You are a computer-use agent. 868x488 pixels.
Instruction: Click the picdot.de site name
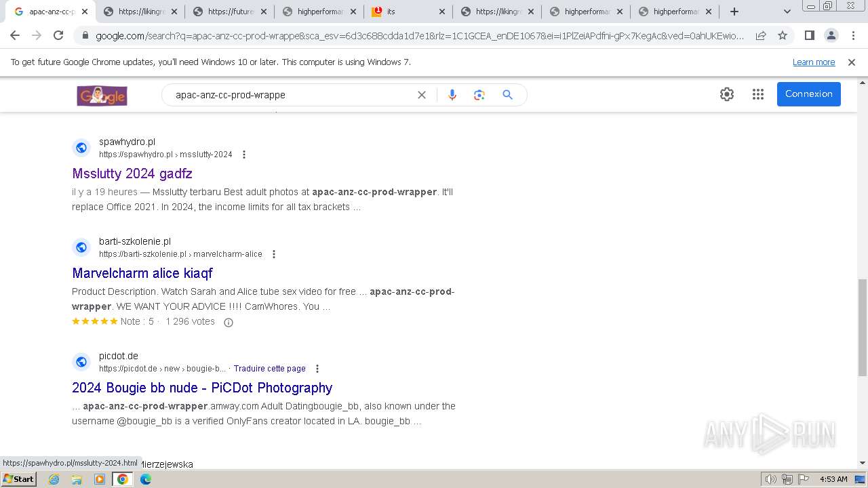(x=119, y=356)
